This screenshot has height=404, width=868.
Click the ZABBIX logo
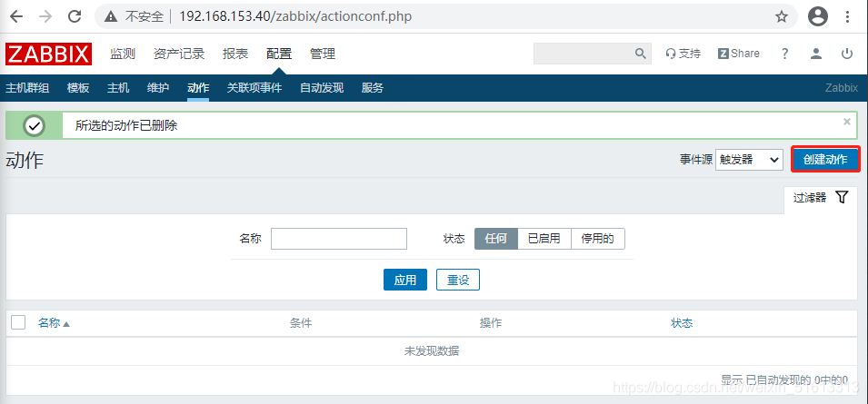[49, 54]
